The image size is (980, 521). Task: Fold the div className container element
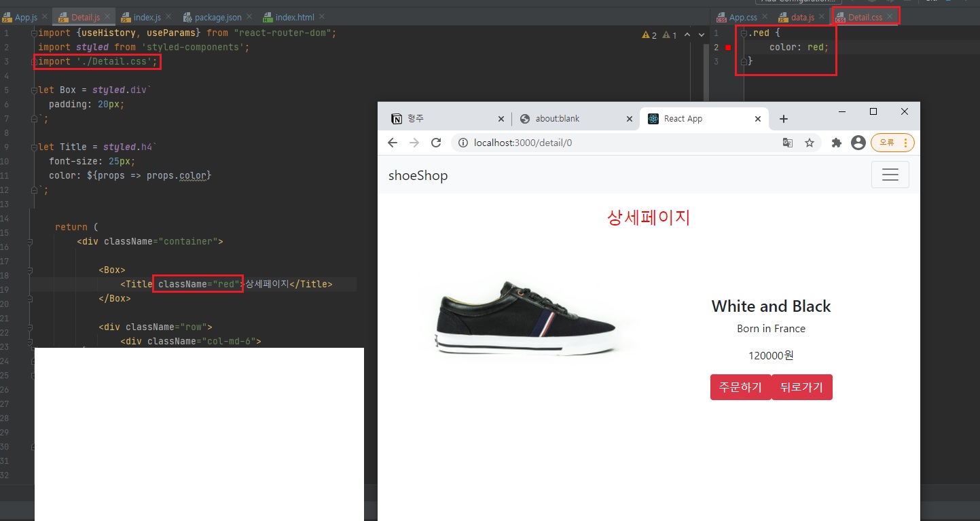(x=31, y=242)
